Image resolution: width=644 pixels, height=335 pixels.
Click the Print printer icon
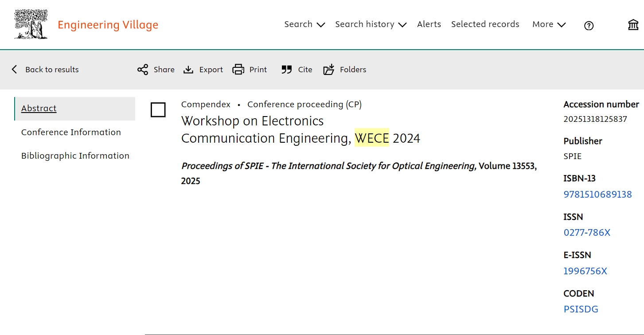click(238, 70)
